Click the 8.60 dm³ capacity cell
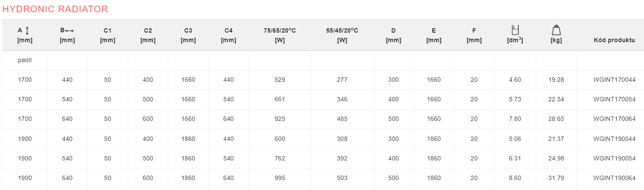This screenshot has width=644, height=190. [x=515, y=178]
